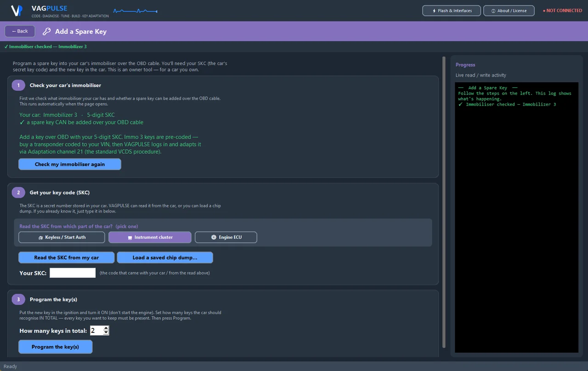Click the 'Live read / write activity' label
Viewport: 588px width, 371px height.
pyautogui.click(x=481, y=75)
